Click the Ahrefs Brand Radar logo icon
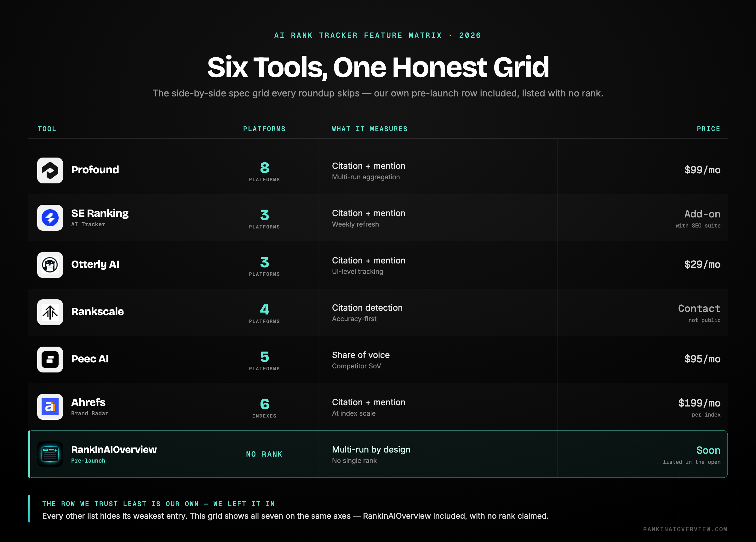The image size is (756, 542). [x=50, y=407]
